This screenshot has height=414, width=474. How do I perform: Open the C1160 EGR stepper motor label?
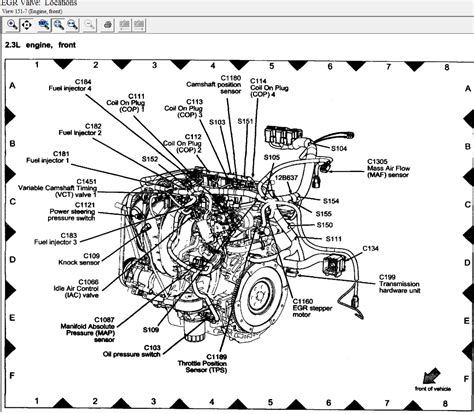tap(312, 308)
